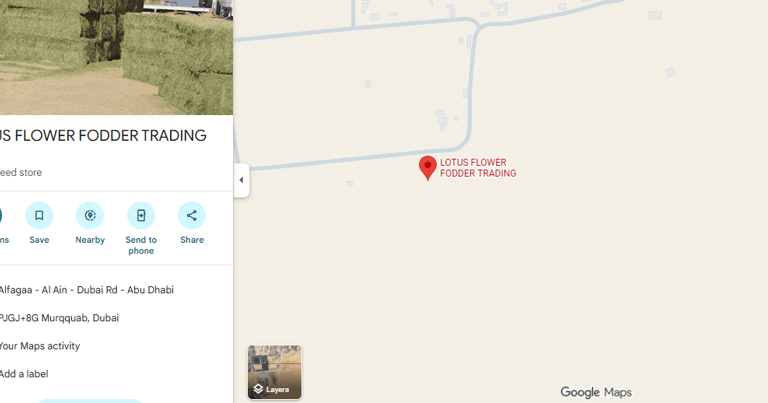Open the Layers map thumbnail

pos(274,372)
